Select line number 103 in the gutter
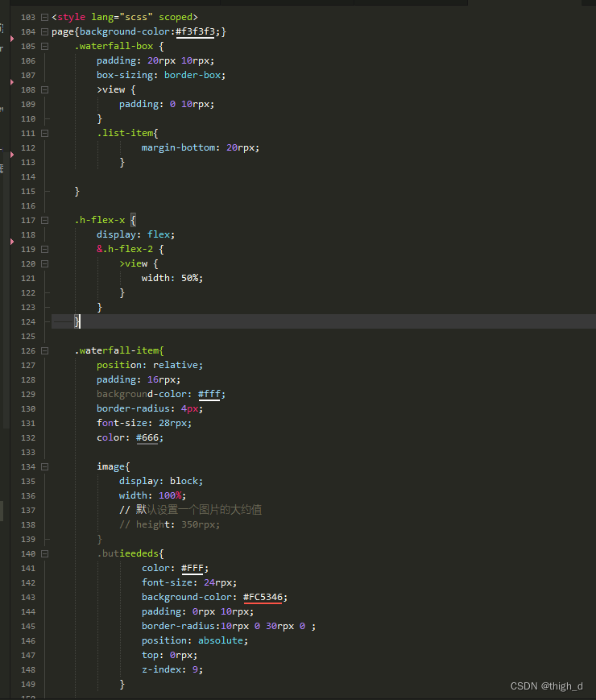 pos(28,18)
